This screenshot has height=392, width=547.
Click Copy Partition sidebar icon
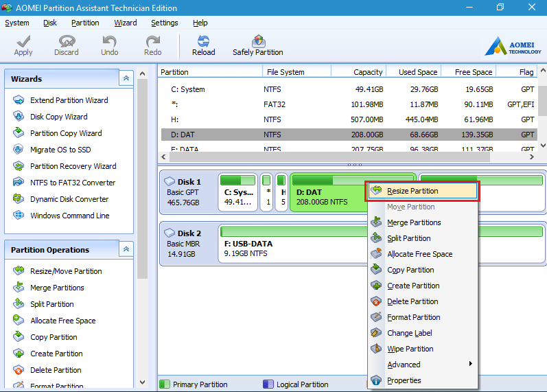(19, 336)
